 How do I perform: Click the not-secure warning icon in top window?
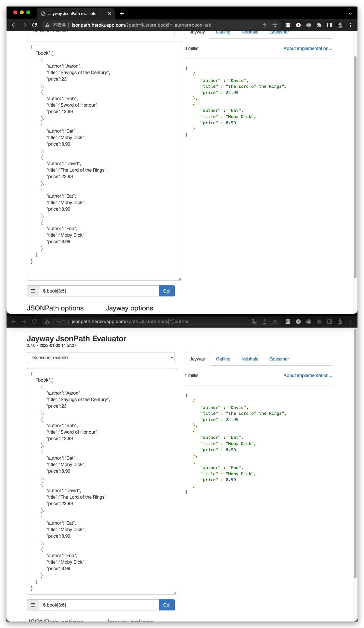pyautogui.click(x=47, y=25)
